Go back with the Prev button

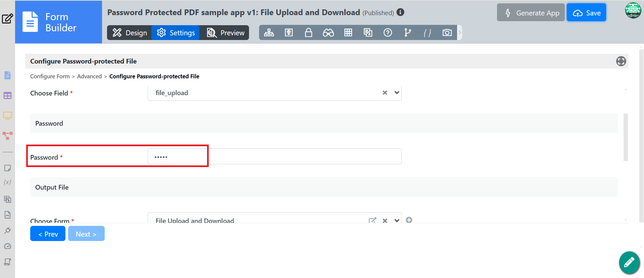click(x=48, y=234)
